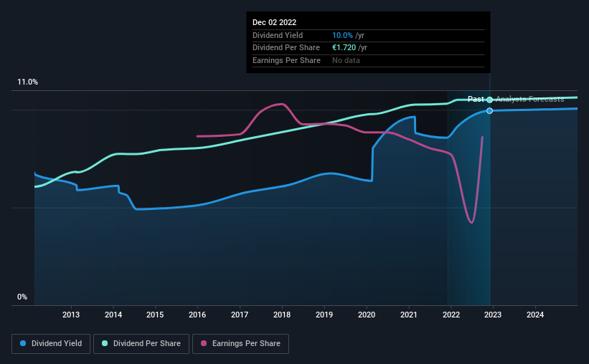Click the €1.720 dividend per share value
The height and width of the screenshot is (364, 589).
(344, 48)
